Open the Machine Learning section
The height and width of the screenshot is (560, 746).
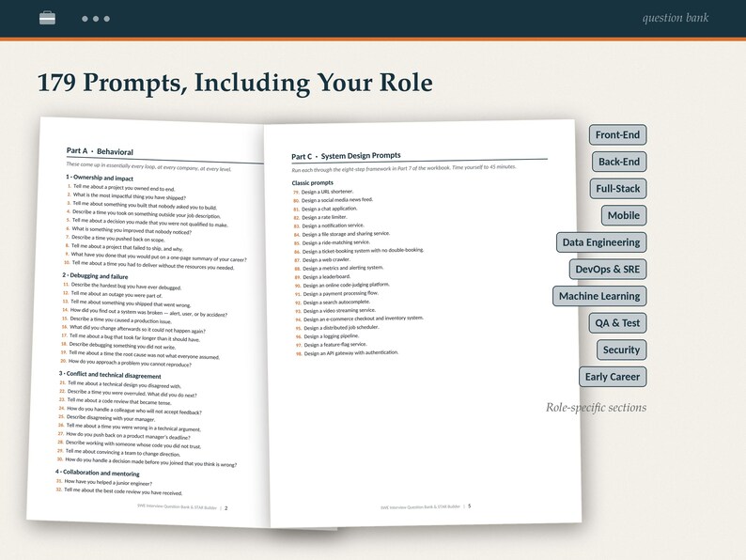(599, 296)
